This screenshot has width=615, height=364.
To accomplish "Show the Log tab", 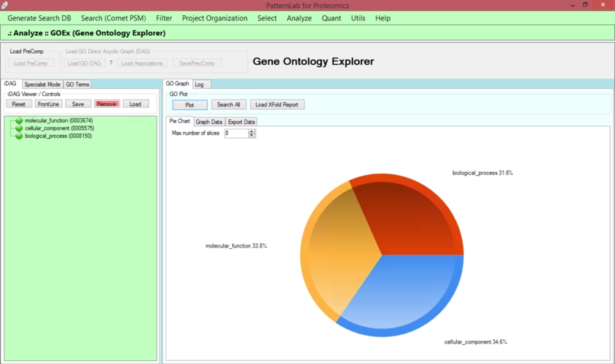I will pyautogui.click(x=199, y=84).
